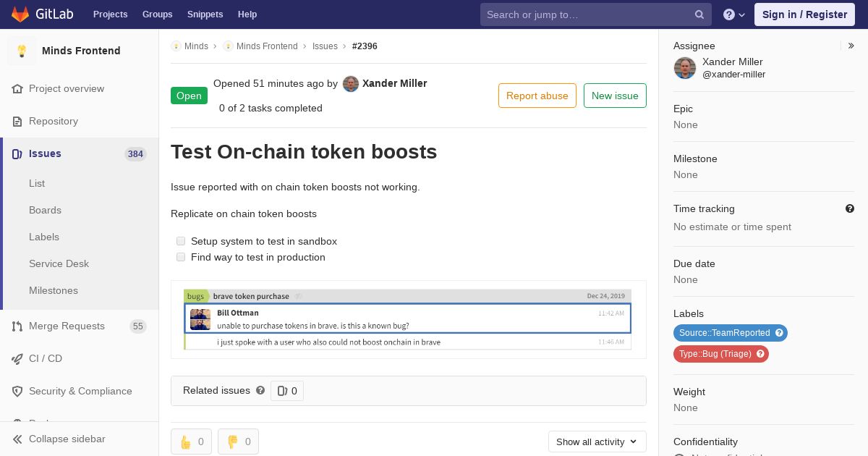
Task: Click the CI / CD rocket icon
Action: click(x=17, y=359)
